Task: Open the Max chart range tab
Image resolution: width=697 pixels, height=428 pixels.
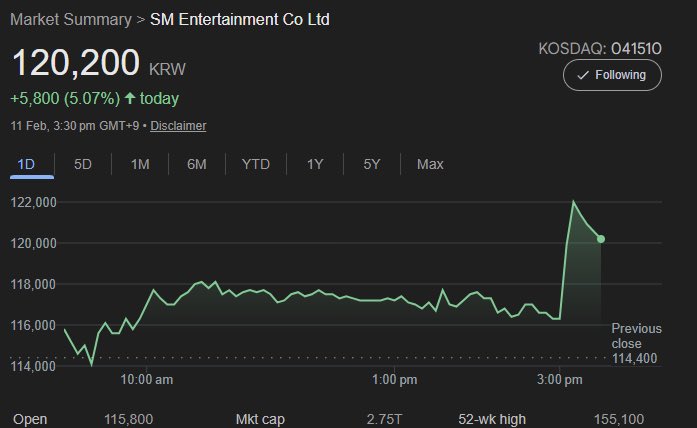Action: [430, 164]
